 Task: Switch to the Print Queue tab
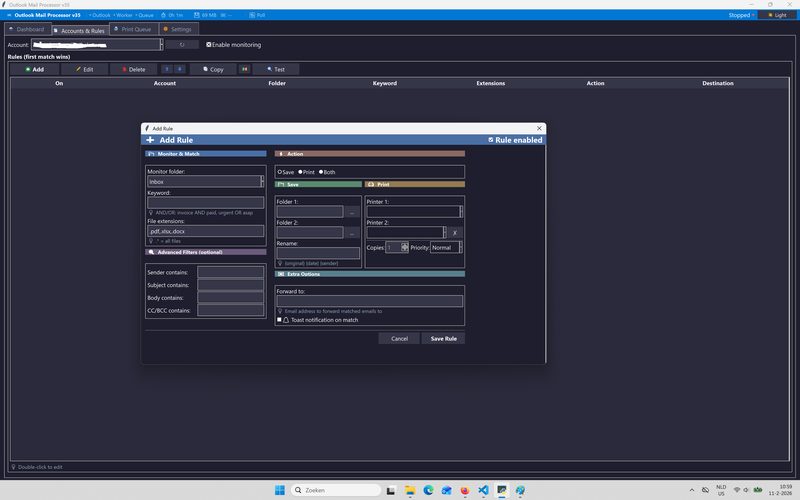tap(133, 29)
